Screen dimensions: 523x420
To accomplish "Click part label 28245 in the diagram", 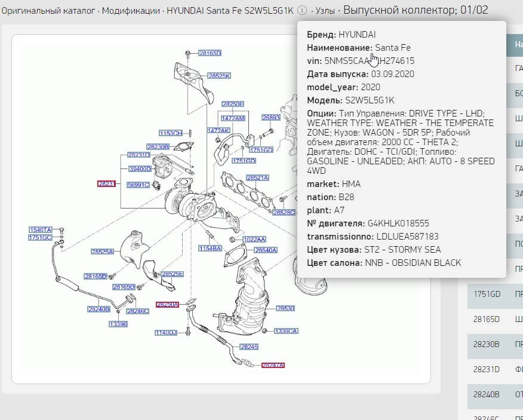I will (249, 347).
